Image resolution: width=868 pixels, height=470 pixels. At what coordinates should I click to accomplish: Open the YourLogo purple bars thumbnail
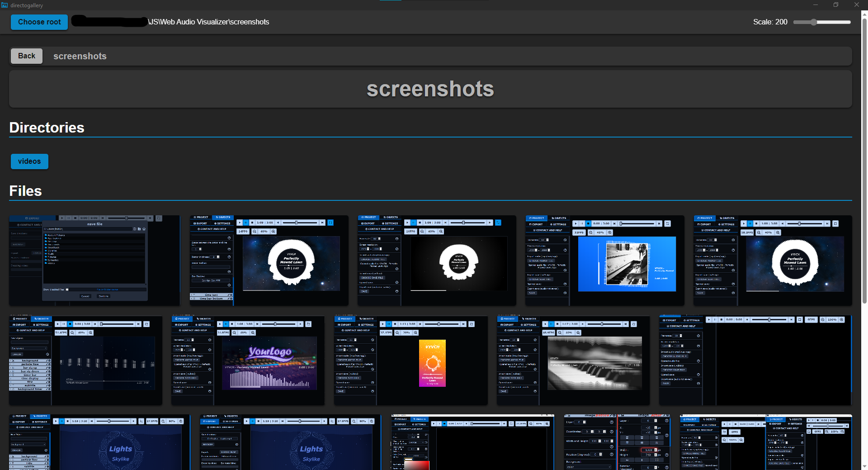click(248, 361)
